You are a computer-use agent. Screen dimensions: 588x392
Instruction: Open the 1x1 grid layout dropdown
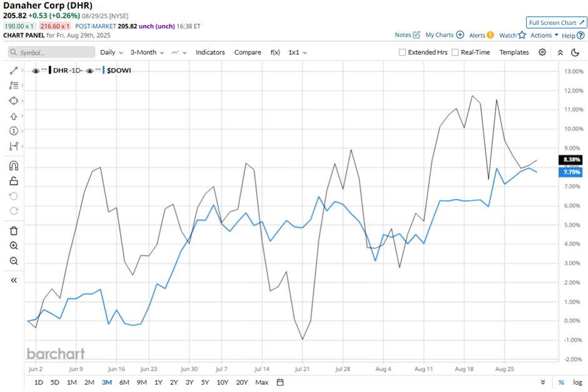click(x=297, y=53)
